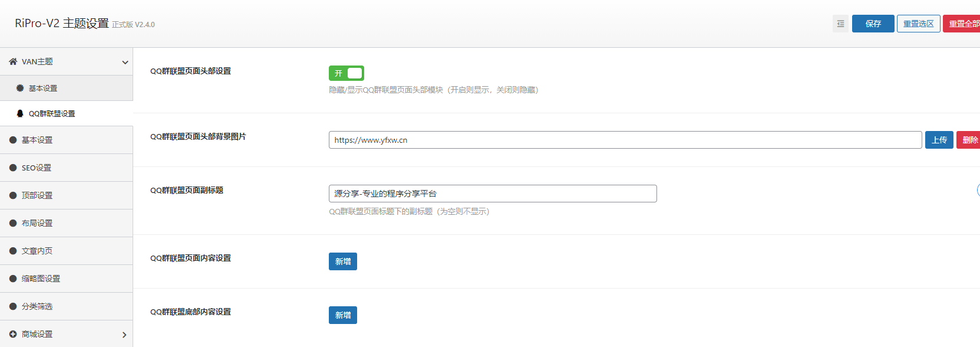This screenshot has height=347, width=980.
Task: Click the round bullet icon beside 文章内页
Action: (13, 251)
